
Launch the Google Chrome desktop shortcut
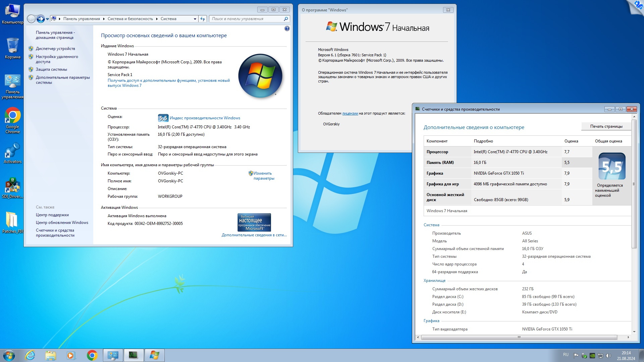coord(12,121)
